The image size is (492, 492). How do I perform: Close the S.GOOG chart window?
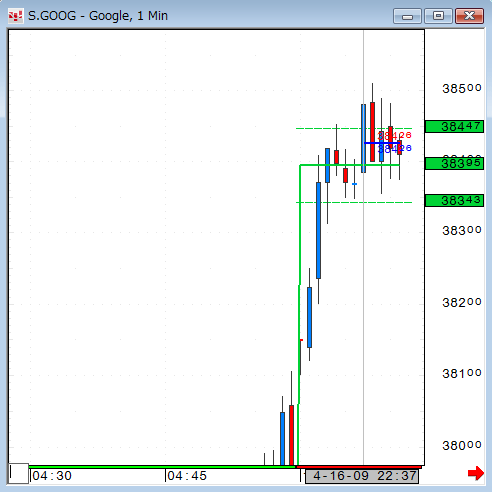[469, 16]
